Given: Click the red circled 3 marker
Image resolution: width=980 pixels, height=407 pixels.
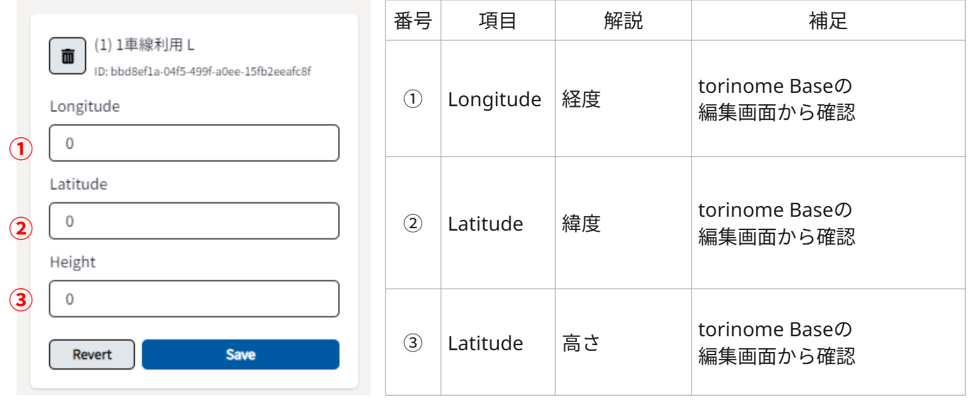Looking at the screenshot, I should [20, 300].
